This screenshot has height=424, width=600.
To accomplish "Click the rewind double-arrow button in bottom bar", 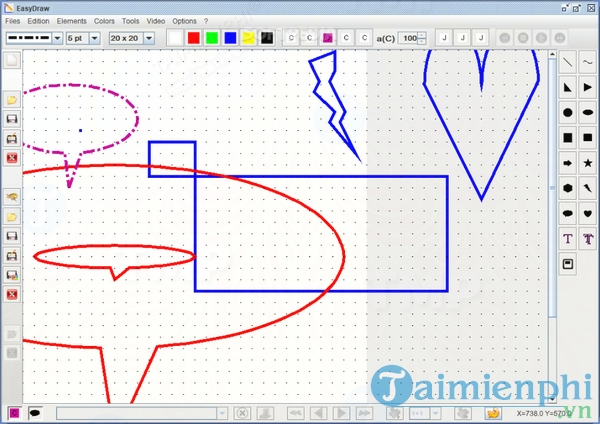I will click(x=295, y=413).
